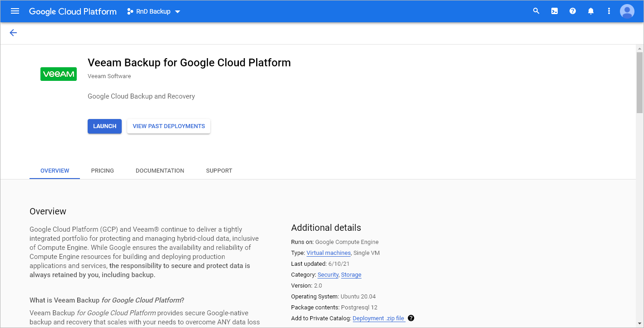Click 'Google Cloud Backup and Recovery' text
The image size is (644, 328).
pos(141,96)
